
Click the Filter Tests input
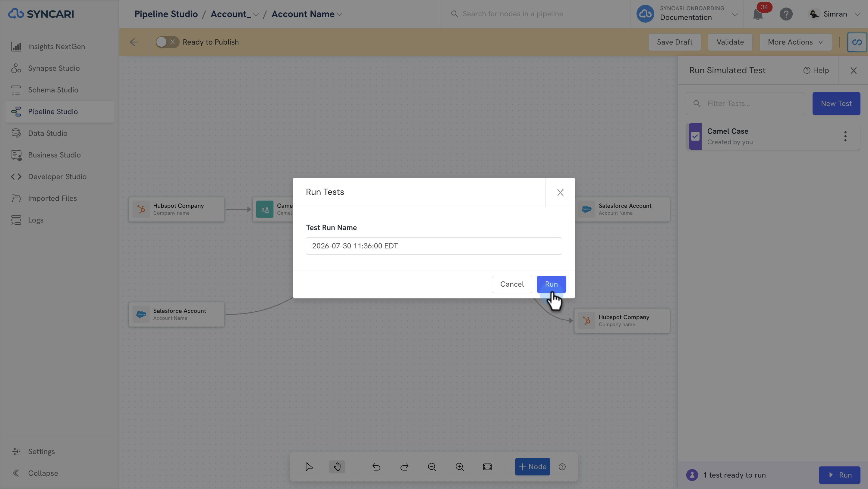(745, 104)
